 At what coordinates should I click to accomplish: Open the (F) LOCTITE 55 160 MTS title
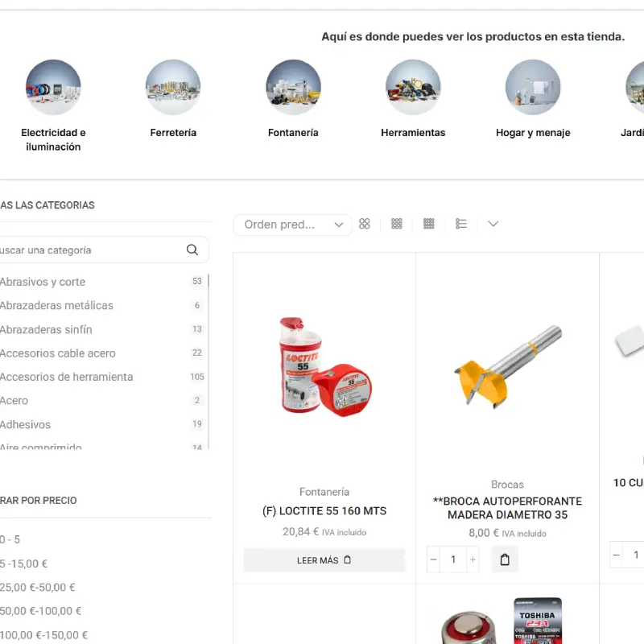[x=324, y=511]
